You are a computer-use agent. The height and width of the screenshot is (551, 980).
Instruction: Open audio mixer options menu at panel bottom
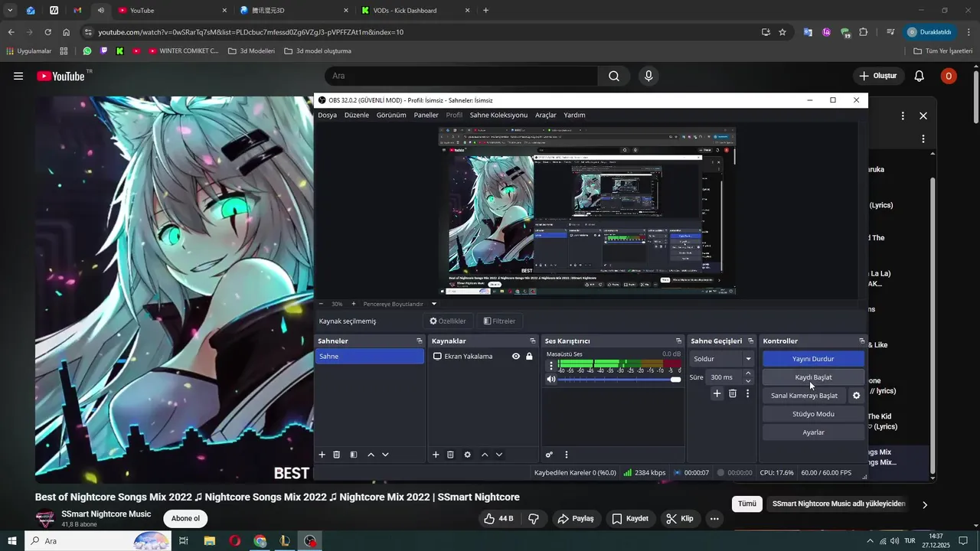click(567, 455)
